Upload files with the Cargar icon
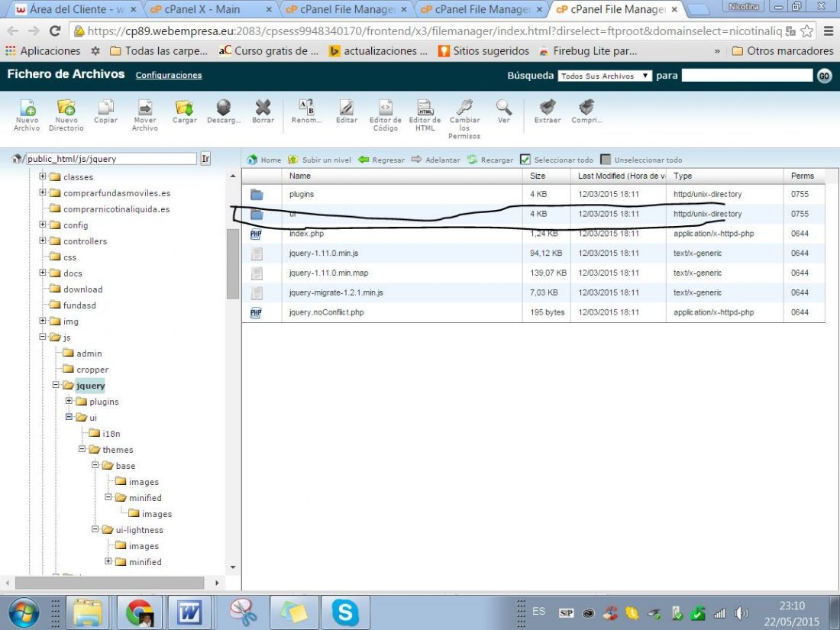Viewport: 840px width, 630px height. (x=184, y=111)
